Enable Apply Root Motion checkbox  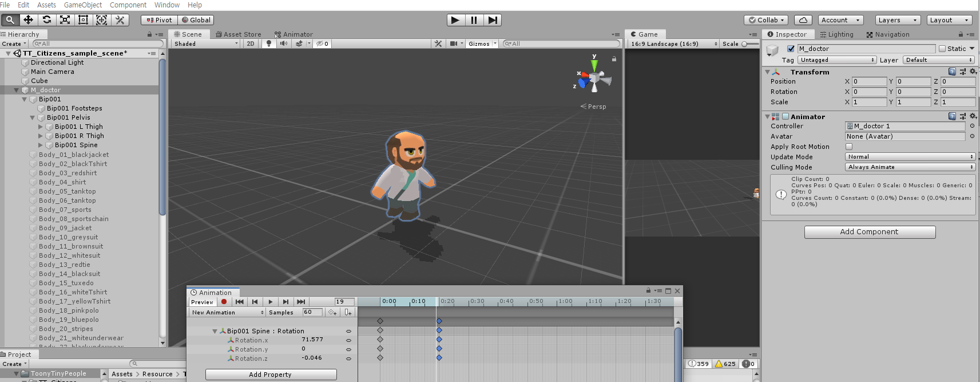click(x=849, y=147)
